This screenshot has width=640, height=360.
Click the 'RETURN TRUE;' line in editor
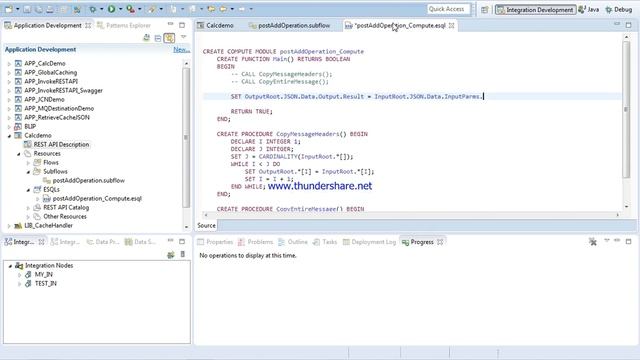[251, 111]
